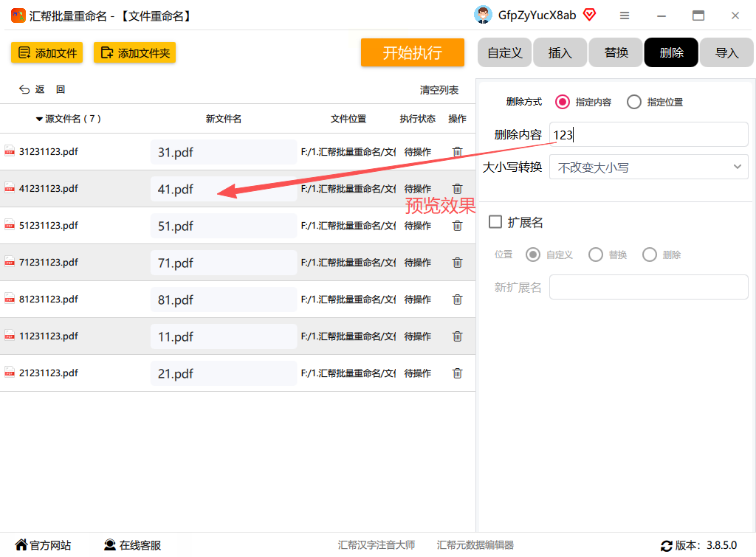Open the official website home icon
756x557 pixels.
(x=21, y=544)
